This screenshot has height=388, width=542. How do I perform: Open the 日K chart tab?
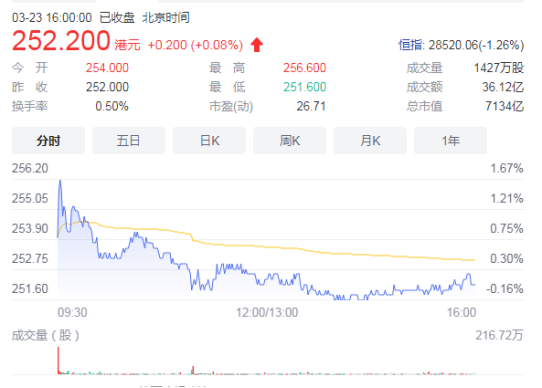pyautogui.click(x=209, y=140)
